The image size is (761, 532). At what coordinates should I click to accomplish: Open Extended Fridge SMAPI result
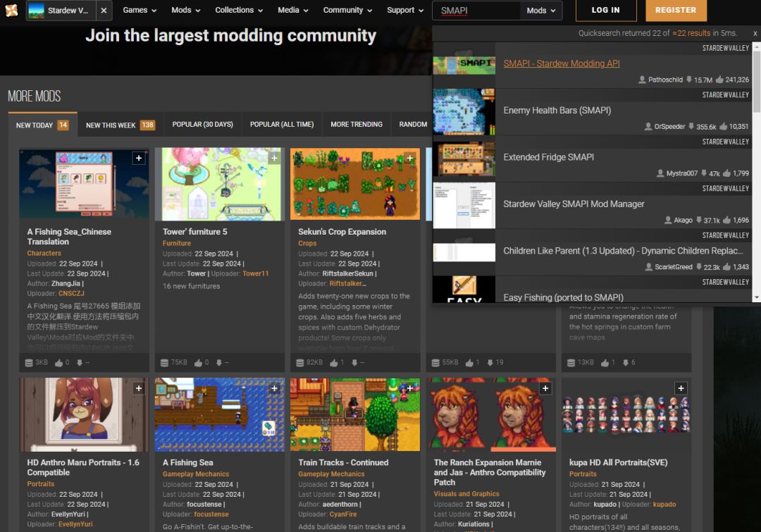(548, 157)
